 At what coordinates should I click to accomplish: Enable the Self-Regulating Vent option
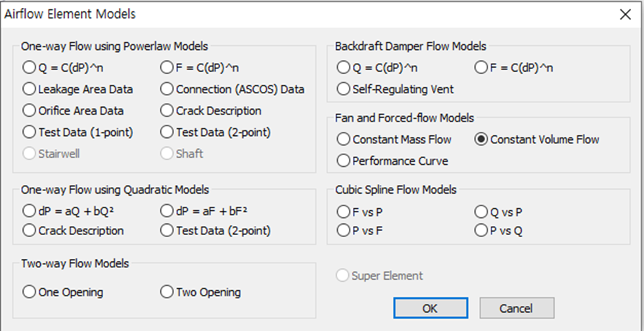coord(343,89)
